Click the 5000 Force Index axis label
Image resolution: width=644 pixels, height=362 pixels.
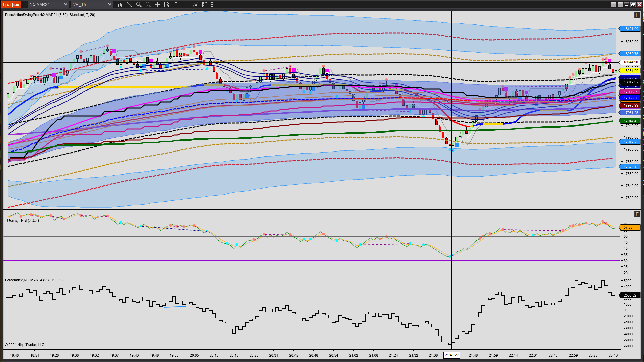pos(628,281)
